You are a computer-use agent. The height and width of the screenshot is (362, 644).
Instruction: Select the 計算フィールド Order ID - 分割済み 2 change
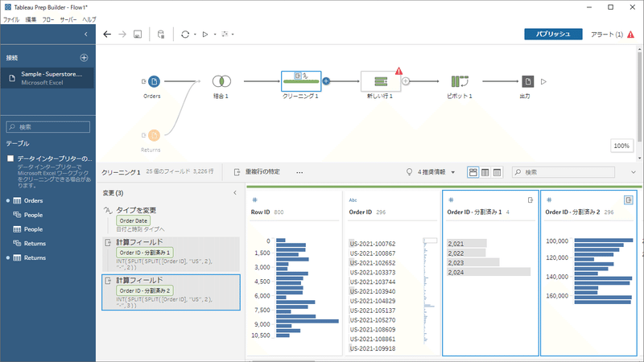pos(171,292)
